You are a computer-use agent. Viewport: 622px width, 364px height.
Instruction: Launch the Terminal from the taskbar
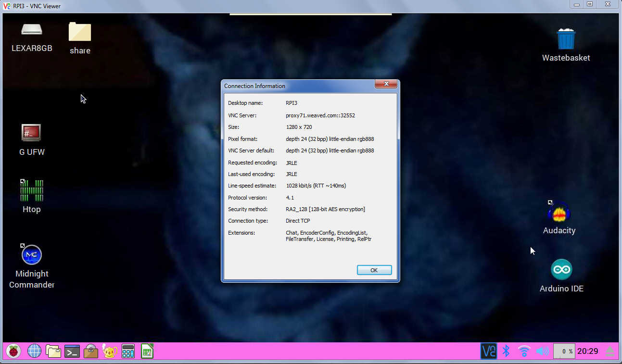point(72,351)
